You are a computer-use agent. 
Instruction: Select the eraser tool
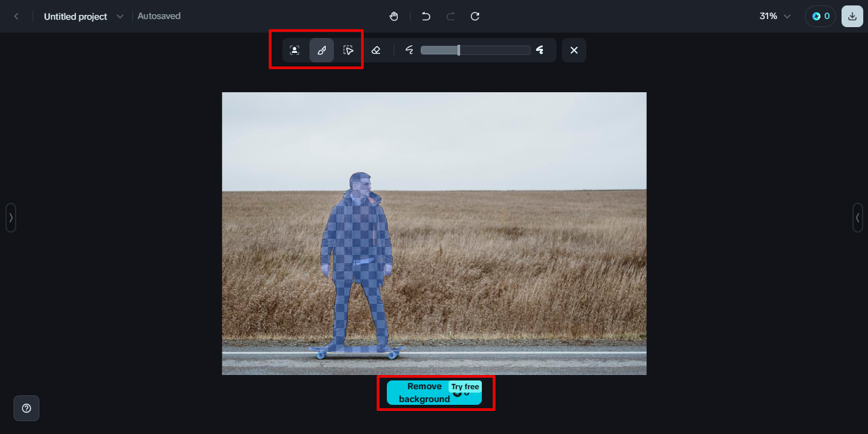(376, 50)
